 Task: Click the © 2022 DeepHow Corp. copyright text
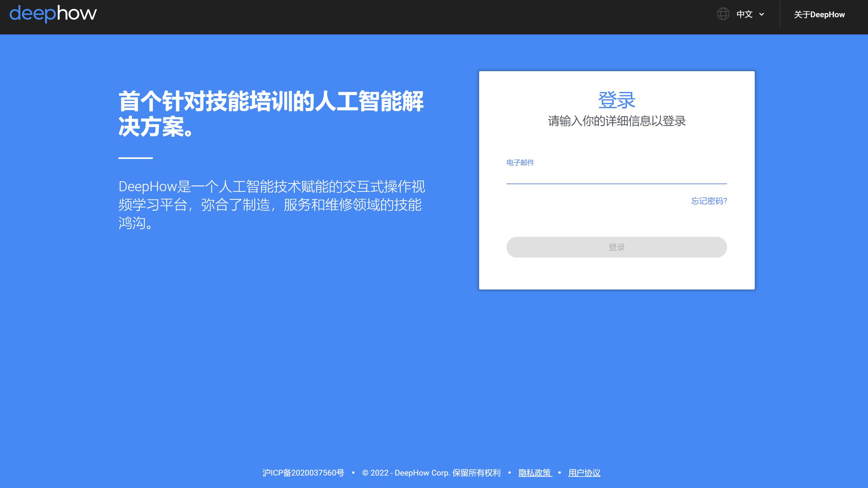coord(431,473)
